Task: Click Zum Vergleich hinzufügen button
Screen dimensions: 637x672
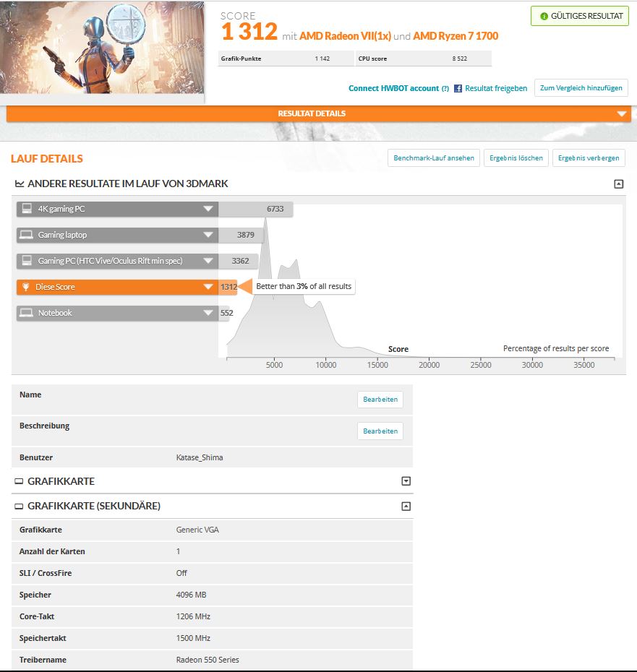Action: [581, 88]
